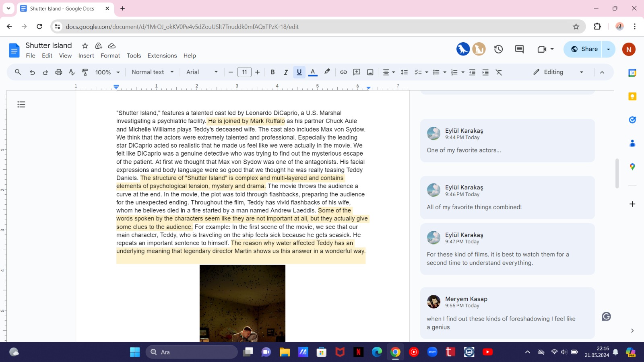Move the document to a folder
The width and height of the screenshot is (644, 362).
[98, 46]
